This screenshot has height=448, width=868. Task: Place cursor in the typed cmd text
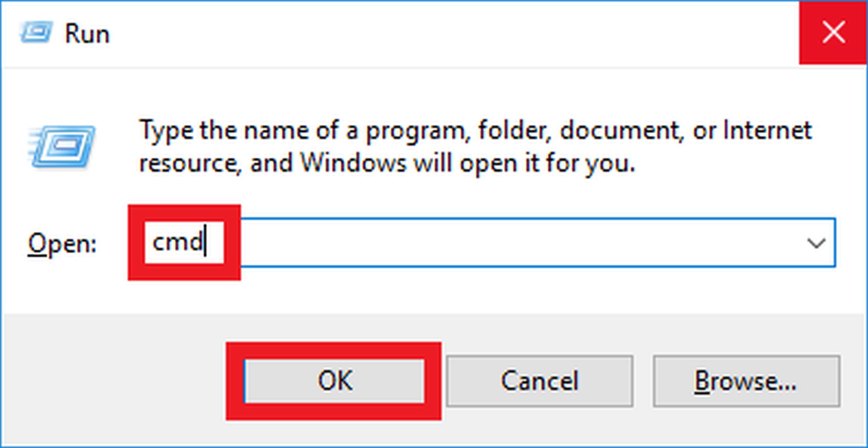(x=177, y=242)
